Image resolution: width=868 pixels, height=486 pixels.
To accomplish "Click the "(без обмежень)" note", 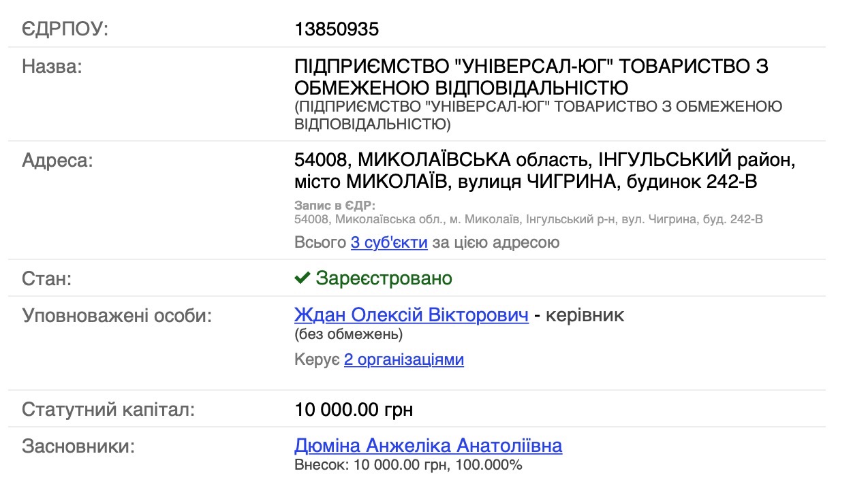I will click(348, 334).
